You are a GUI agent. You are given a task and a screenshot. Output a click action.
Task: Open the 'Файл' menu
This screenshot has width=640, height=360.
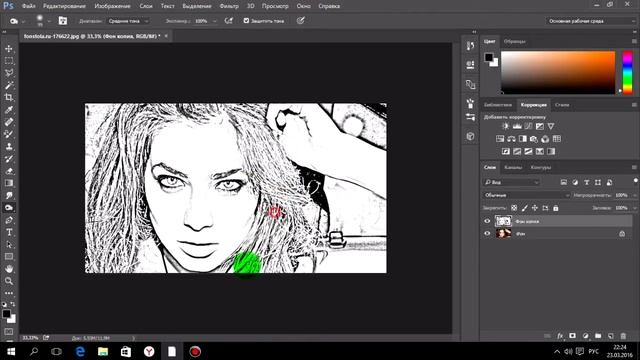28,6
